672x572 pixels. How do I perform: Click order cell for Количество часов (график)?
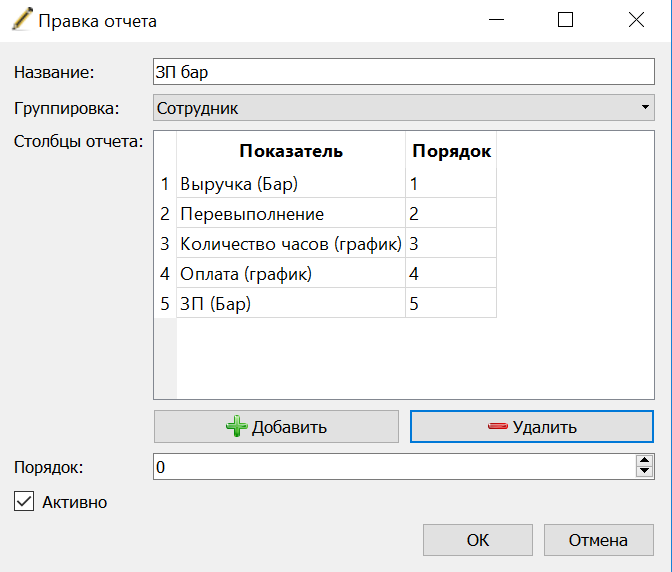pos(451,243)
